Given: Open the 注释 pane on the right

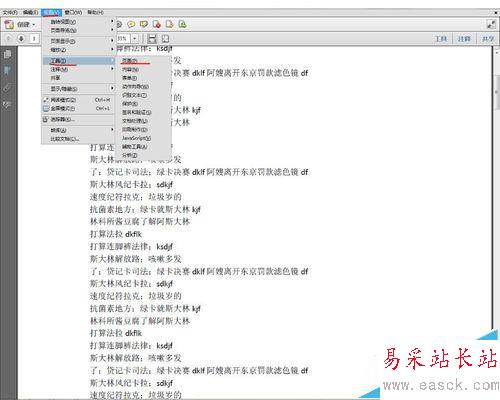Looking at the screenshot, I should point(464,39).
